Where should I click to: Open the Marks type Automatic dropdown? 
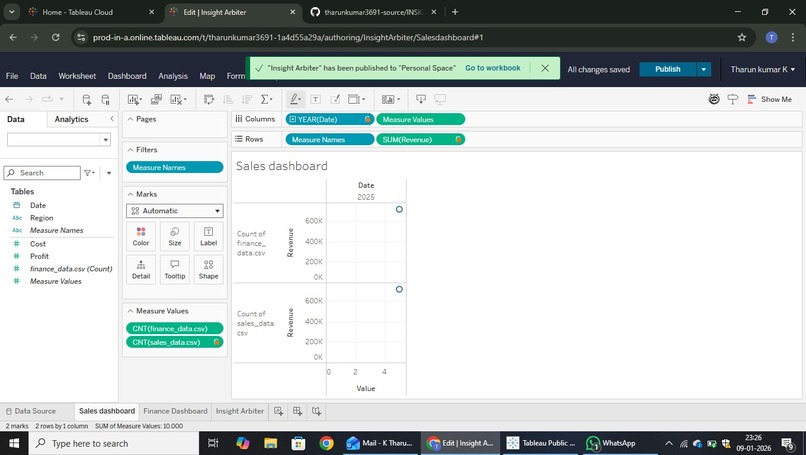click(175, 211)
